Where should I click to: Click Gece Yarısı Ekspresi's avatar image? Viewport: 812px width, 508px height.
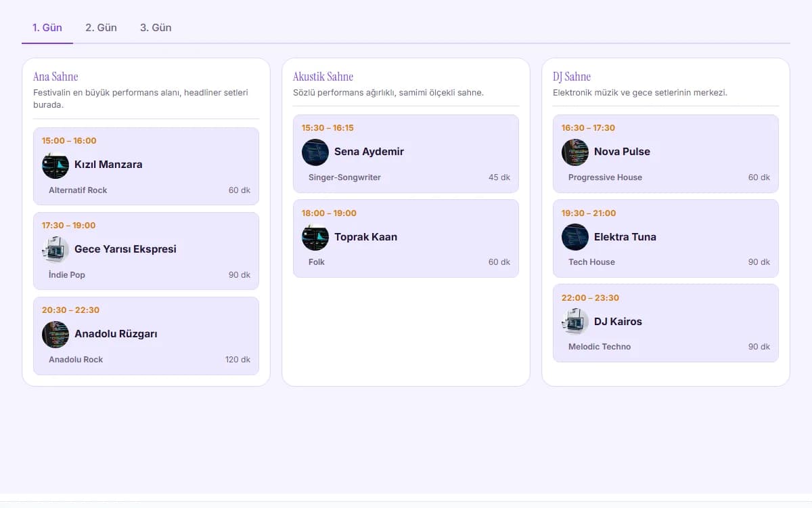click(55, 250)
